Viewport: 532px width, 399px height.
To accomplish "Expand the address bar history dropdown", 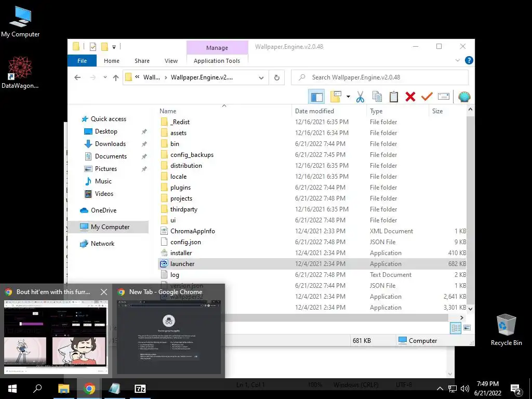I will click(x=261, y=78).
